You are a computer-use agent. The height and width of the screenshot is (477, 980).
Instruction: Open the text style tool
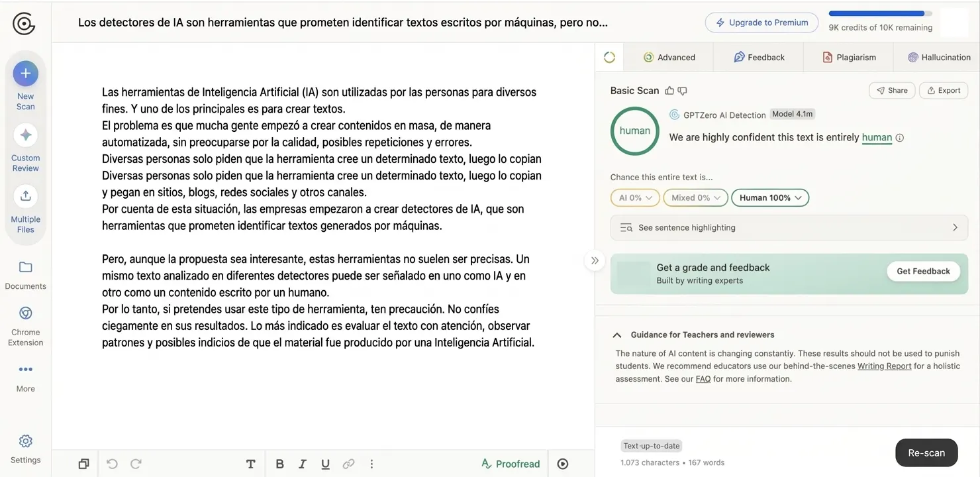point(251,464)
